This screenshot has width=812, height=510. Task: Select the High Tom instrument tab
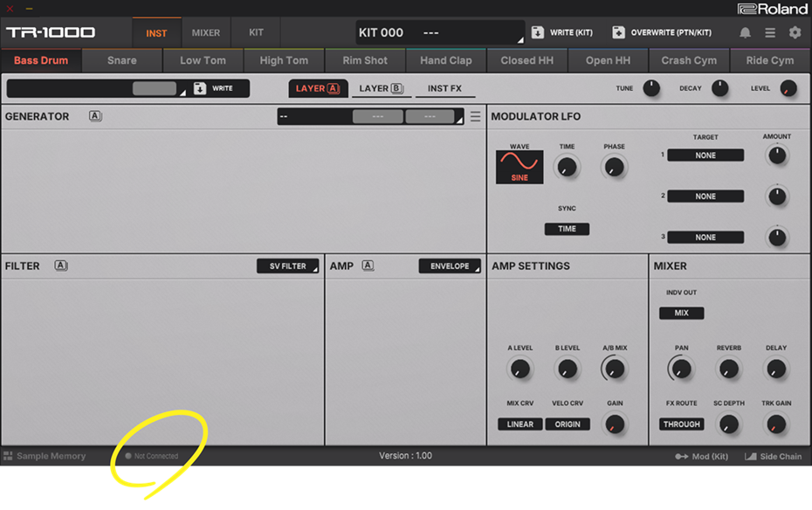coord(284,60)
